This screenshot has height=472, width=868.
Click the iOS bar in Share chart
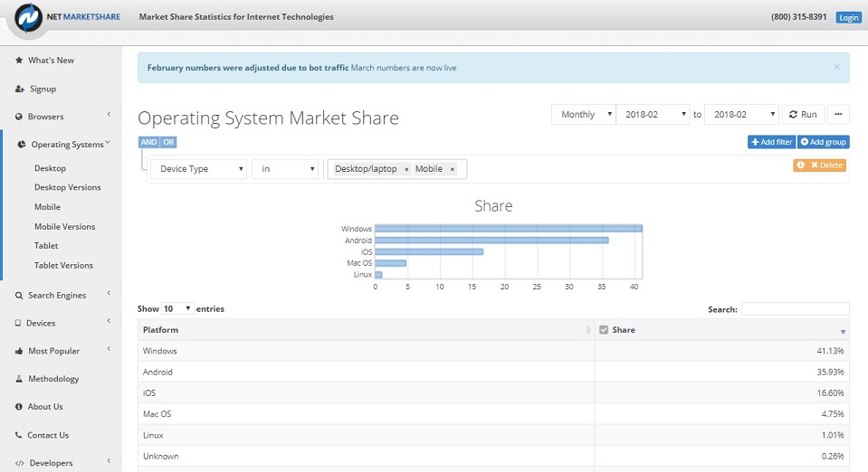click(x=429, y=251)
